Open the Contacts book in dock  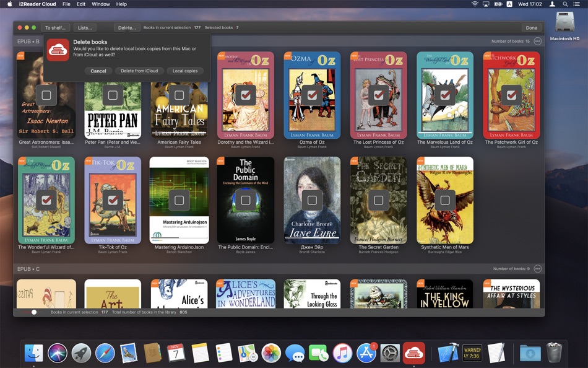(x=152, y=353)
